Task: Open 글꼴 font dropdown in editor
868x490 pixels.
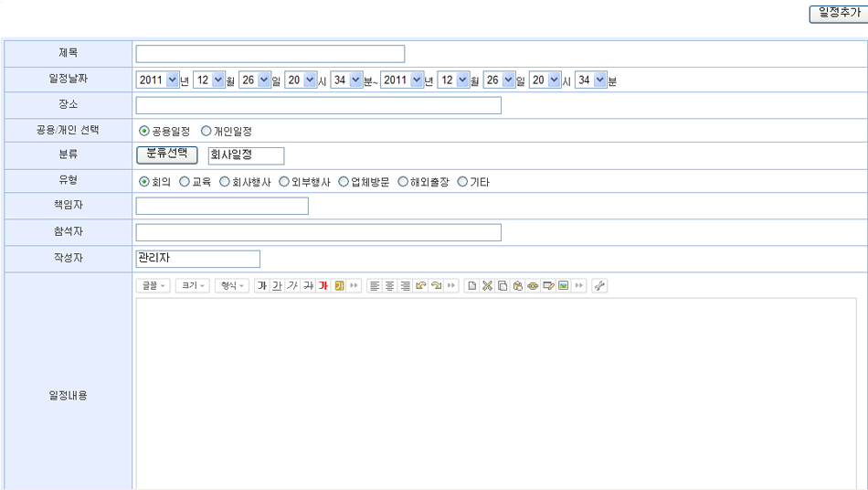Action: pos(153,286)
